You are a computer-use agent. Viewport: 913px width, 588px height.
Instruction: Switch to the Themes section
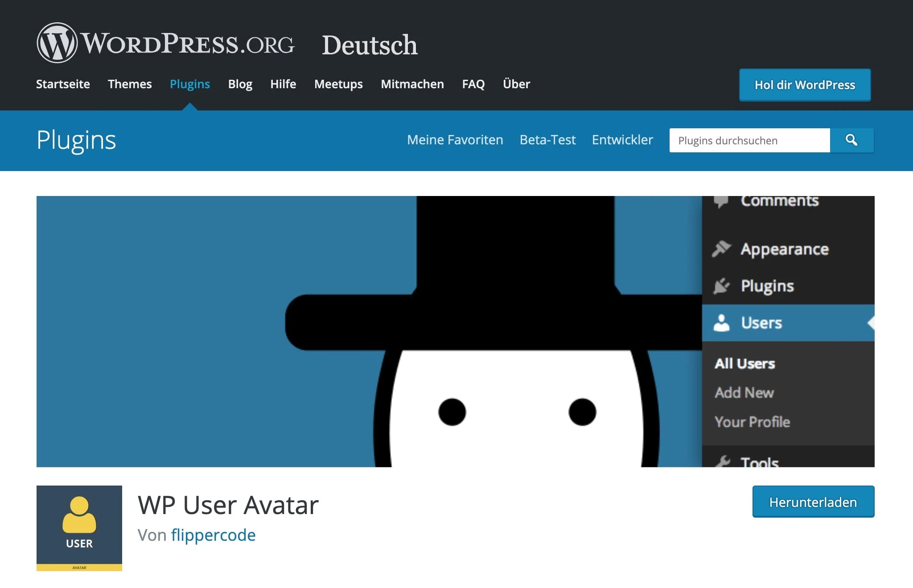129,84
